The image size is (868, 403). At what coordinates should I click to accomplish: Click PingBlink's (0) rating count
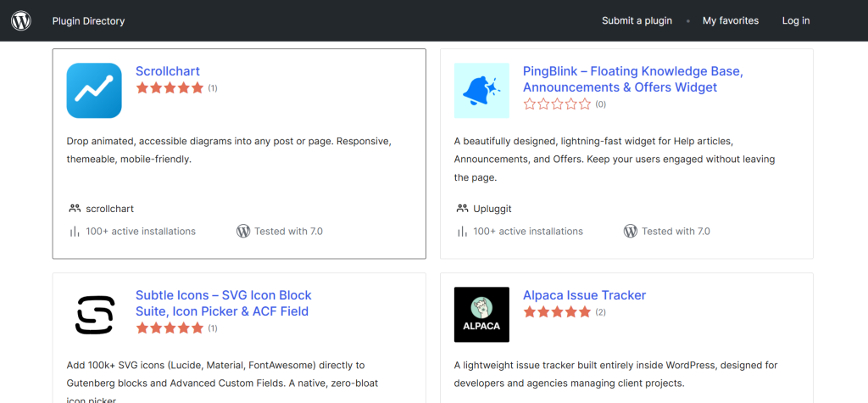coord(601,104)
